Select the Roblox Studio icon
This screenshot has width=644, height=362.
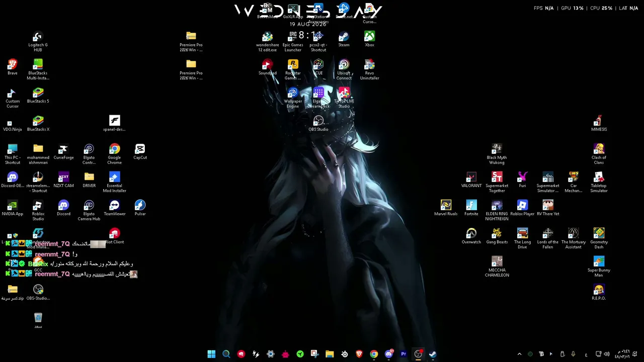pyautogui.click(x=38, y=211)
